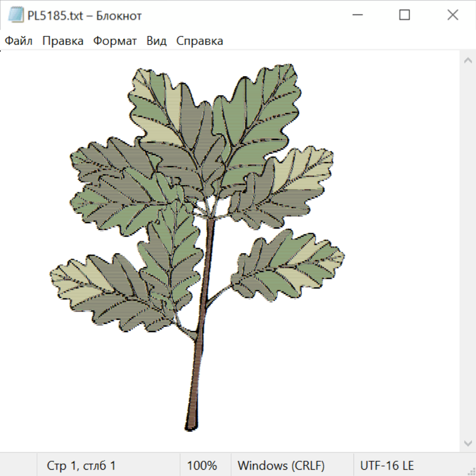Click the Windows (CRLF) line ending indicator
This screenshot has height=476, width=476.
pos(281,465)
